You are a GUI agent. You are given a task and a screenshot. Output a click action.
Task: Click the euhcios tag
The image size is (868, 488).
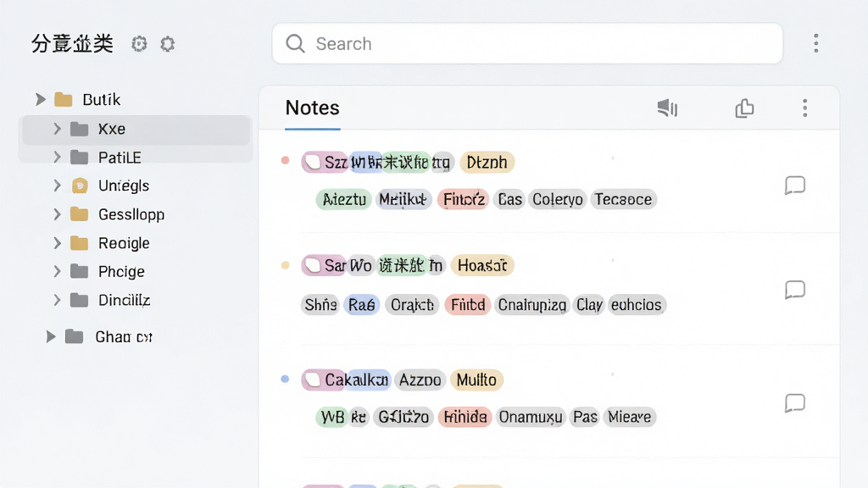[637, 305]
